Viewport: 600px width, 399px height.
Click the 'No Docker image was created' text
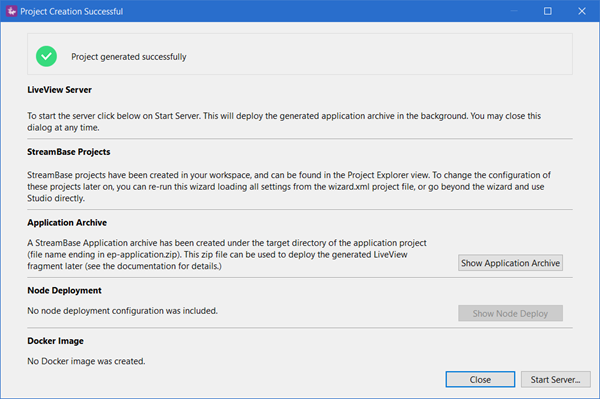[86, 361]
